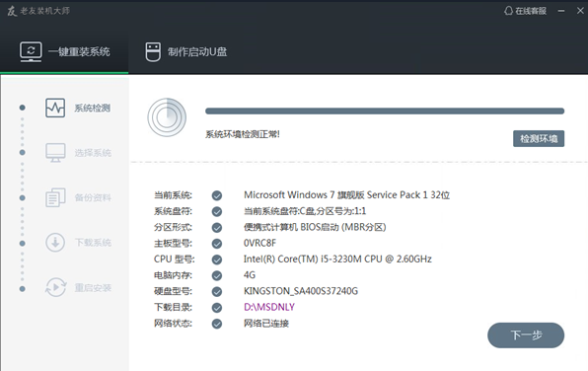Click check mark beside 电脑内存
This screenshot has width=588, height=371.
click(x=217, y=275)
